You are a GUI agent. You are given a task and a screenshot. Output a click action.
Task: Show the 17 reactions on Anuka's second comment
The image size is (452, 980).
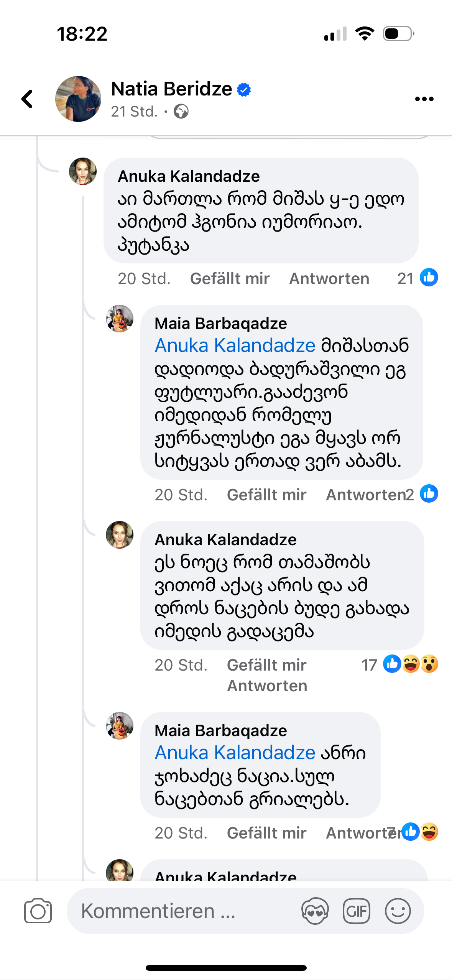tap(399, 664)
